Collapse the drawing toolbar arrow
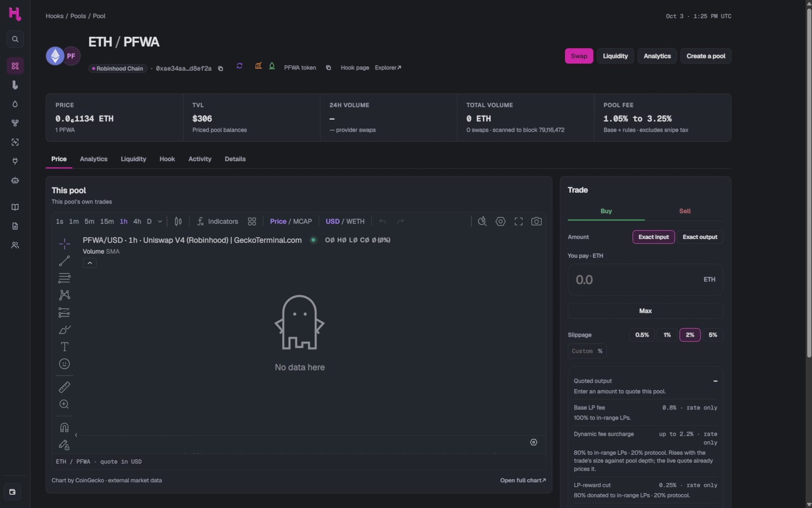The image size is (812, 508). tap(76, 435)
